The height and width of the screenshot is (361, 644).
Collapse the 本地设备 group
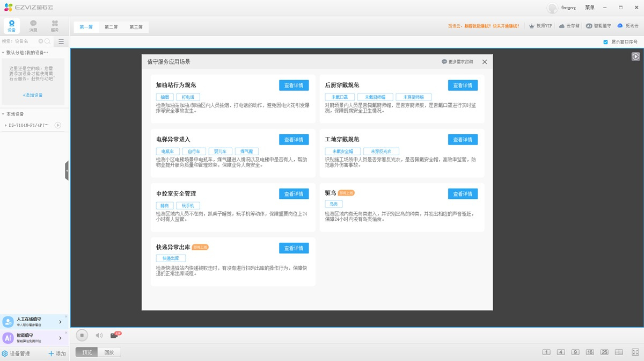pyautogui.click(x=3, y=114)
